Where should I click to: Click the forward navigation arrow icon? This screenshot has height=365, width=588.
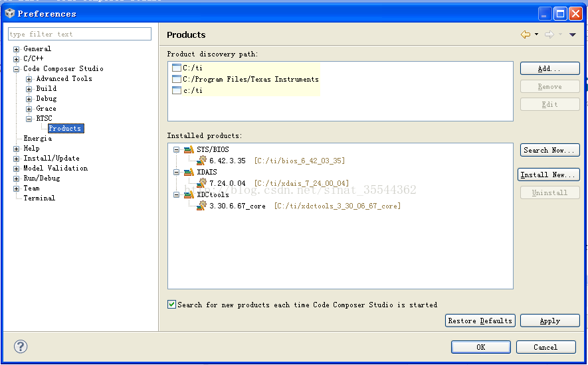[549, 35]
